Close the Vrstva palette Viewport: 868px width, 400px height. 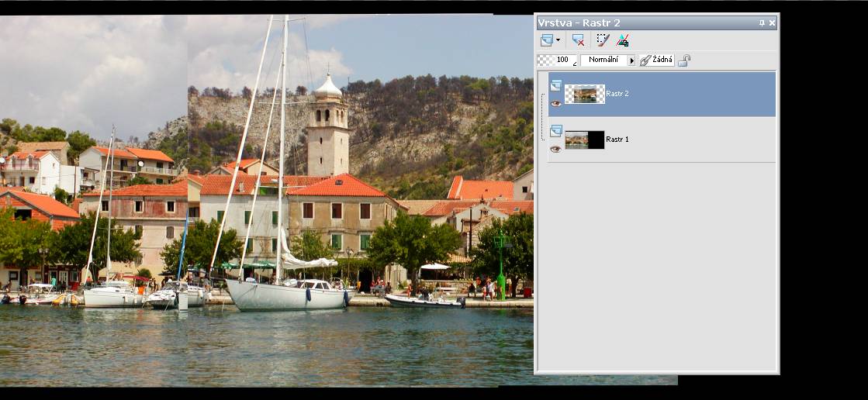point(773,22)
